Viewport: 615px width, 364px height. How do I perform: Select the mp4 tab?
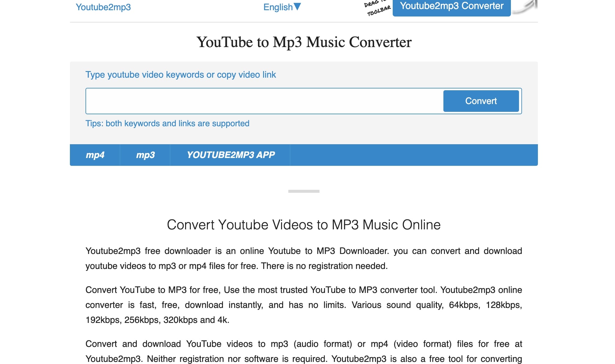[x=95, y=155]
